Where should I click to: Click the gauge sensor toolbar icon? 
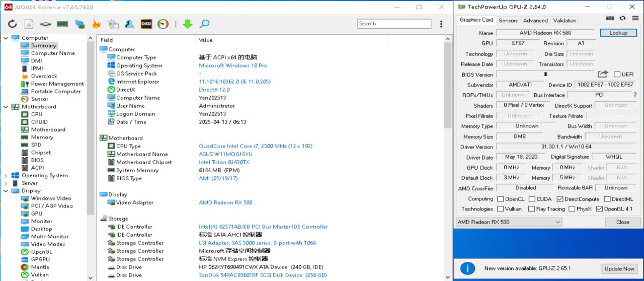(x=163, y=24)
